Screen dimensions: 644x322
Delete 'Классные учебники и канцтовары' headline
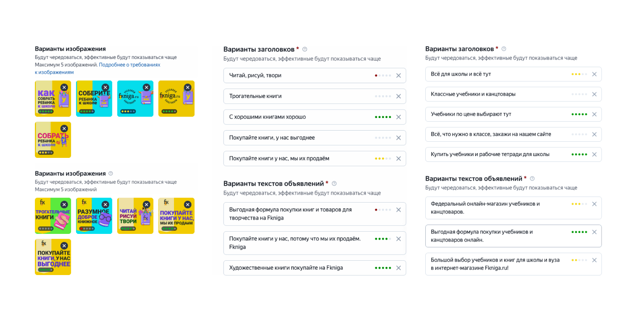594,94
